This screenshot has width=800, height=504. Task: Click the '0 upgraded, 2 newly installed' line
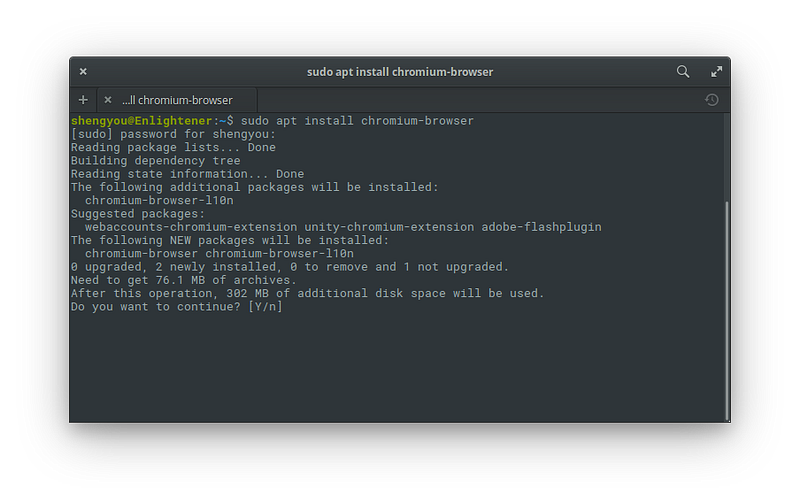pyautogui.click(x=289, y=267)
